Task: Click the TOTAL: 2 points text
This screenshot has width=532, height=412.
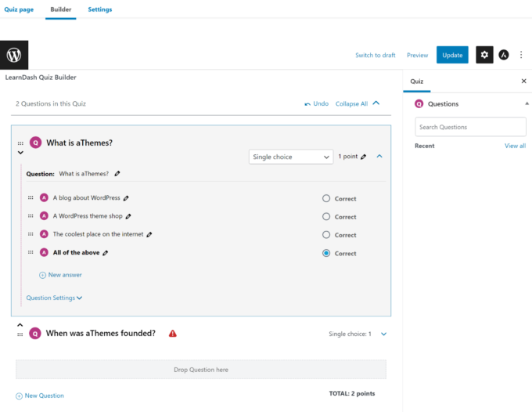Action: pyautogui.click(x=352, y=393)
